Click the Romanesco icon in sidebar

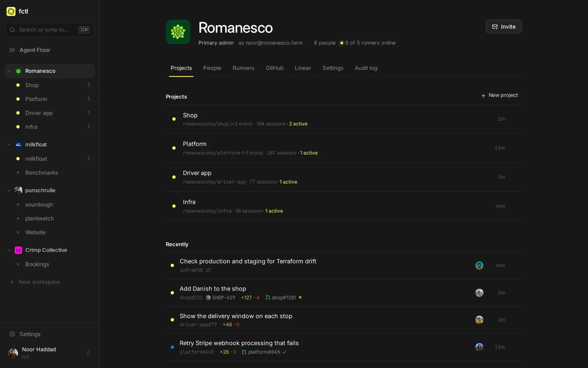pos(18,71)
